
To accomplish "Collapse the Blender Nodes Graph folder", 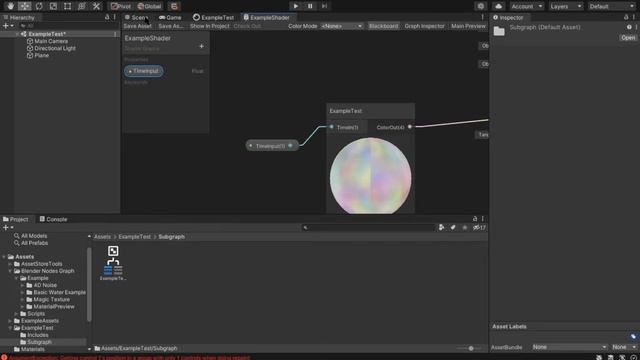I will click(x=10, y=271).
